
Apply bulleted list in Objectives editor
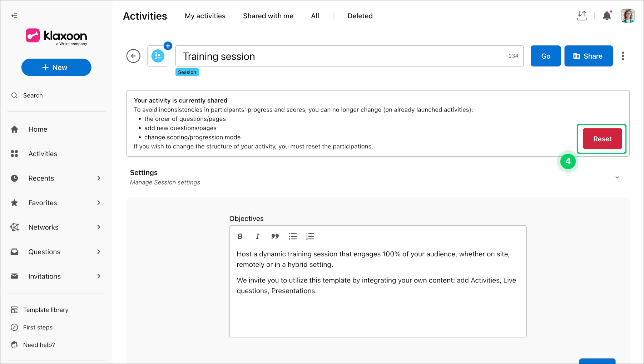(x=293, y=236)
